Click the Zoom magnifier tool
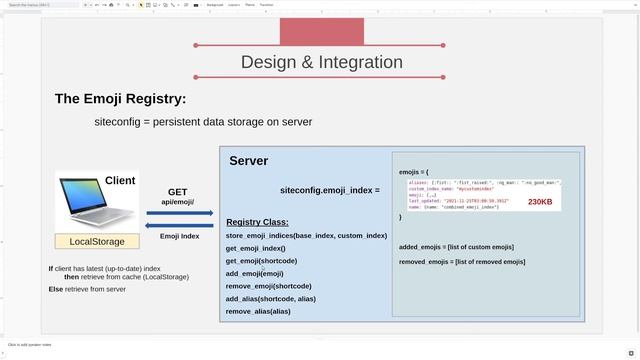Viewport: 640px width, 360px height. (x=127, y=5)
